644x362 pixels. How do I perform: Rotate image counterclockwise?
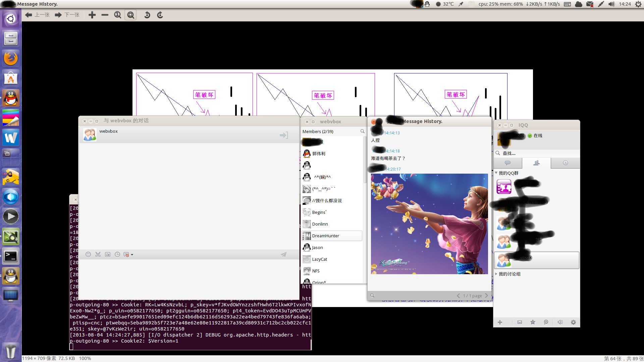(147, 15)
